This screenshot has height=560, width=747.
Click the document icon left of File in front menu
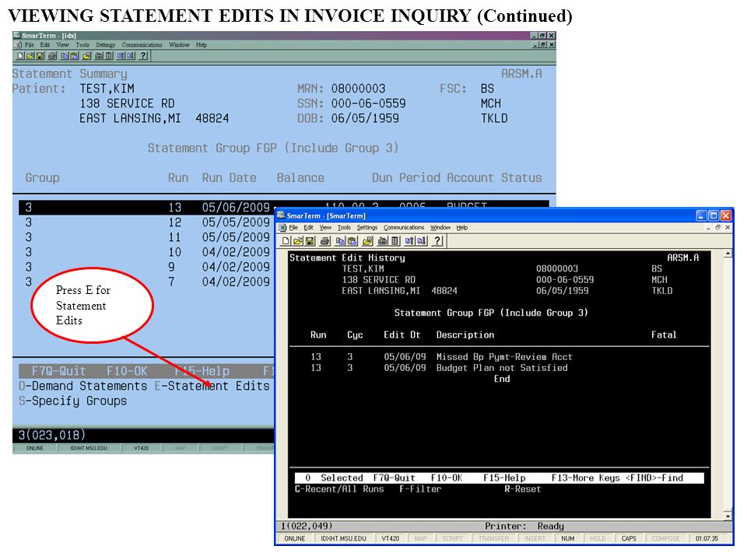point(282,228)
